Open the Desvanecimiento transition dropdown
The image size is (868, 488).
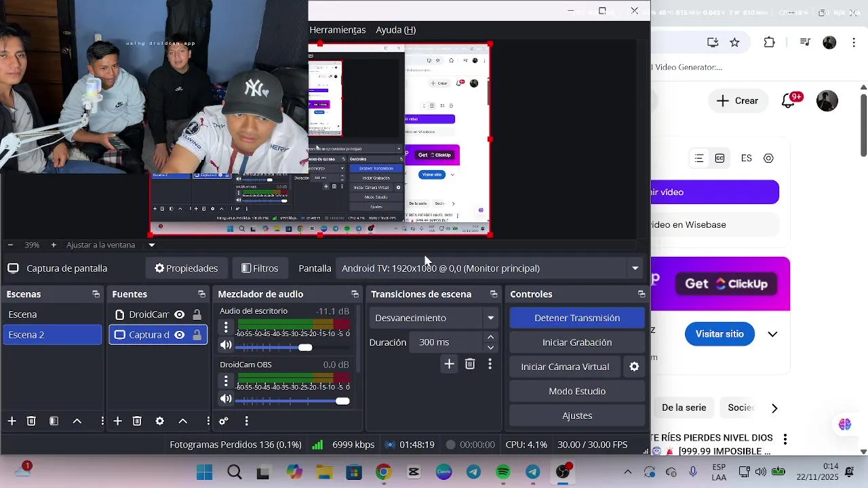pyautogui.click(x=434, y=318)
